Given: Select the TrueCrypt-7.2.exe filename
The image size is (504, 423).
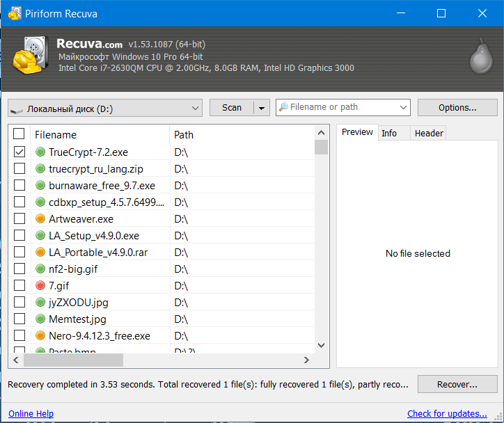Looking at the screenshot, I should (88, 152).
